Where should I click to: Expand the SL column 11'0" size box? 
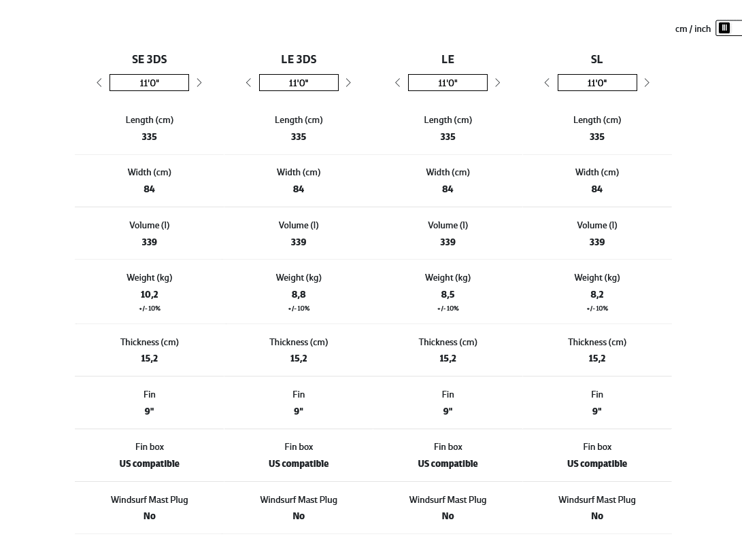[597, 83]
